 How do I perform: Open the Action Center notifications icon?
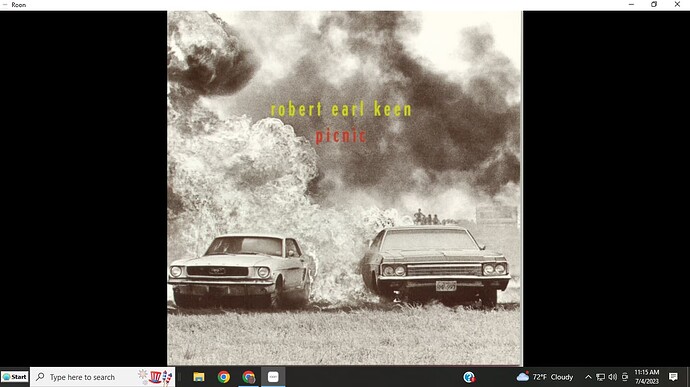pyautogui.click(x=673, y=377)
